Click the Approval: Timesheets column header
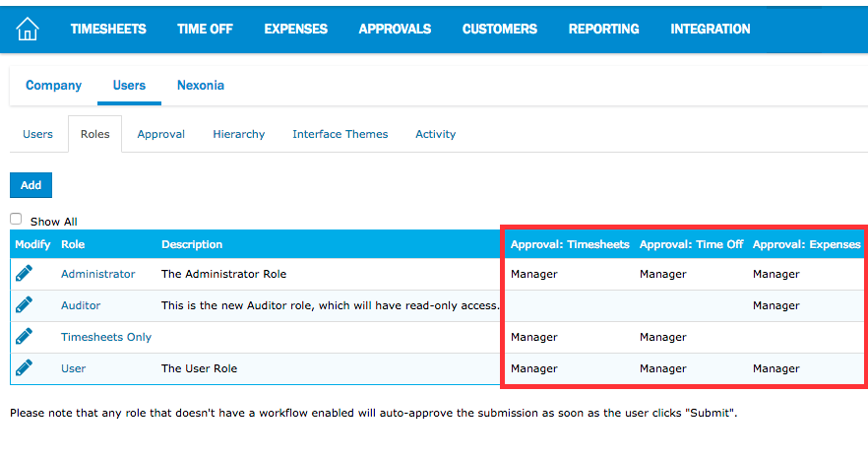 click(x=570, y=244)
